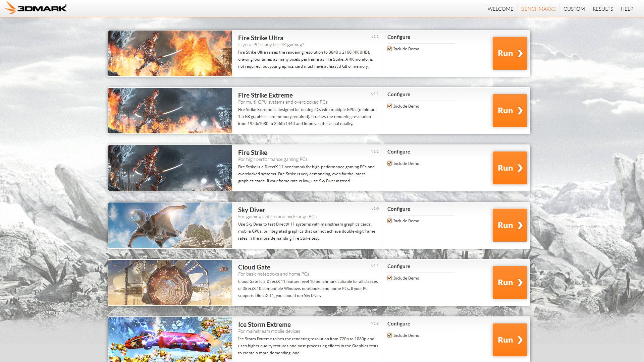Uncheck Include Demo for Ice Storm Extreme
644x362 pixels.
[390, 336]
